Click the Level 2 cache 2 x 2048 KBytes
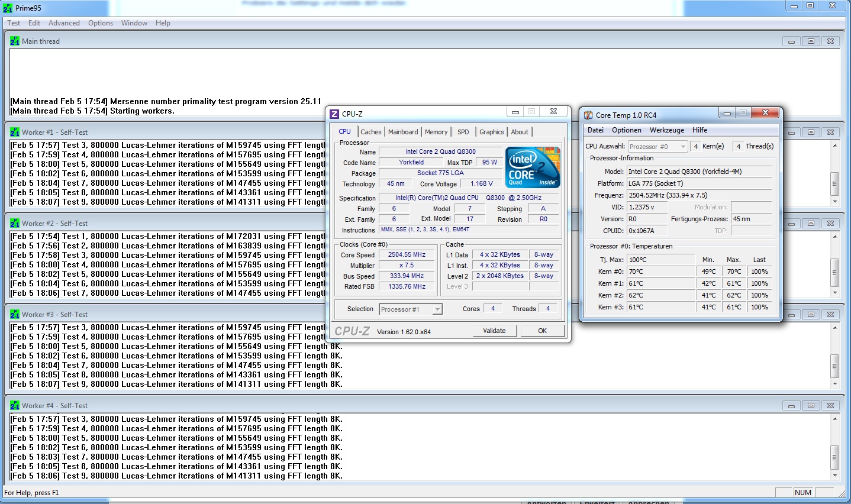This screenshot has width=851, height=504. click(500, 276)
